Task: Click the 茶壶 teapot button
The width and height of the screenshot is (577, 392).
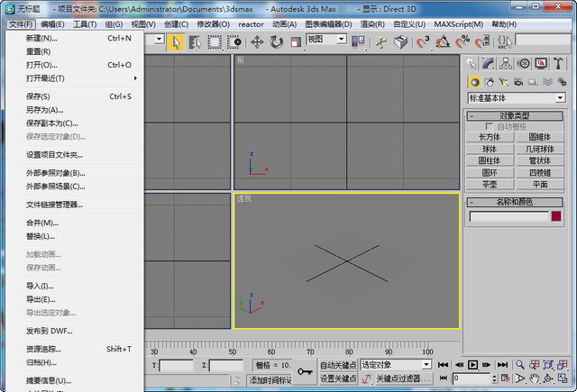Action: tap(490, 183)
